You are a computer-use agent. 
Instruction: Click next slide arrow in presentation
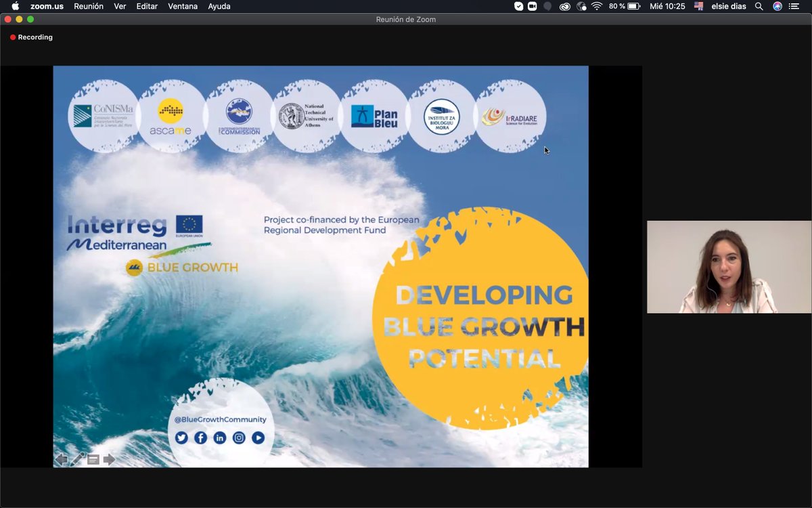(x=109, y=459)
